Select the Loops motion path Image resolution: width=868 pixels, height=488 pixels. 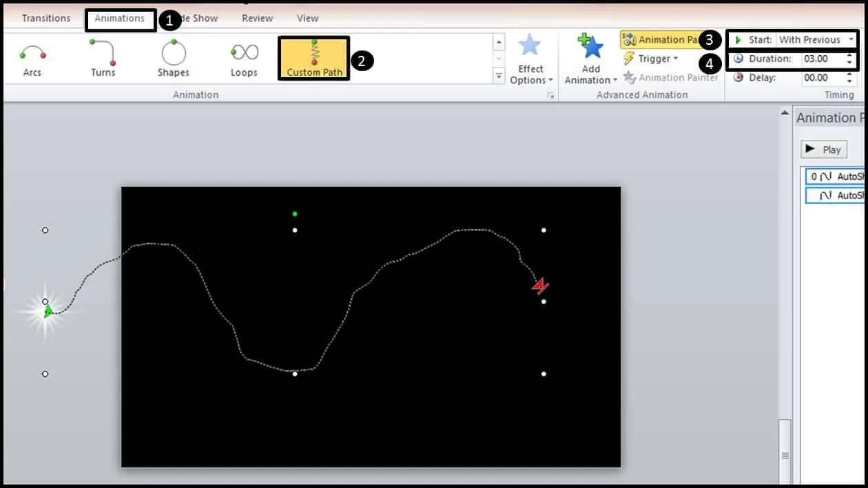[244, 59]
